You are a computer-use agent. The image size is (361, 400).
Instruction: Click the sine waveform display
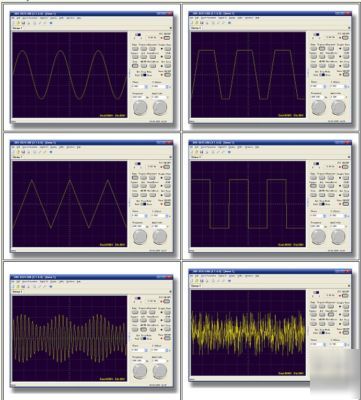69,75
